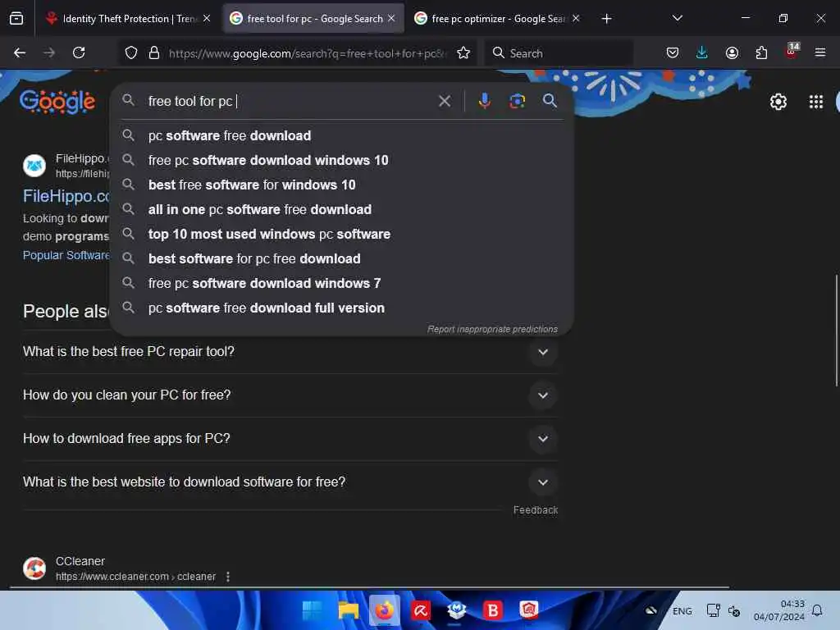Click the Feedback link
Image resolution: width=840 pixels, height=630 pixels.
(x=535, y=510)
